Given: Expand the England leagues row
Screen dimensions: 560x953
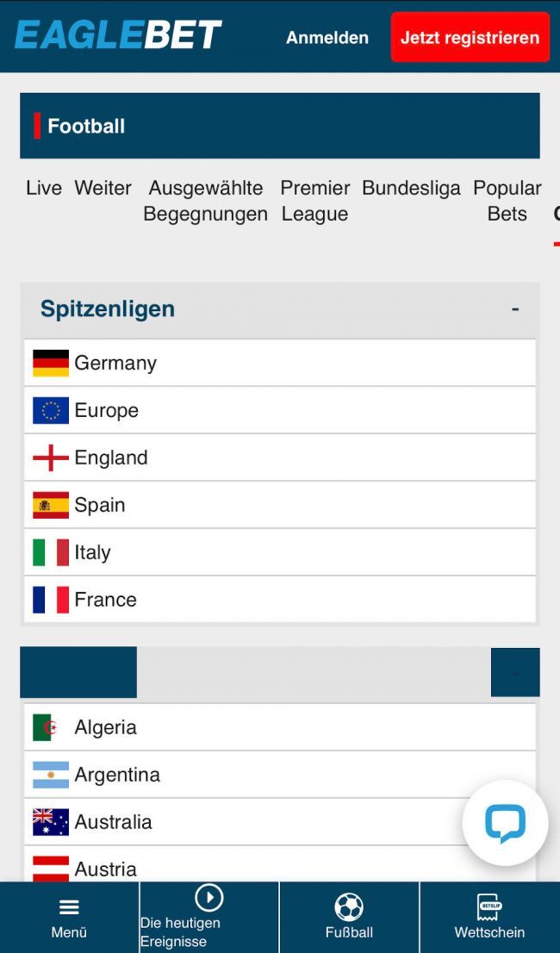Looking at the screenshot, I should click(279, 458).
